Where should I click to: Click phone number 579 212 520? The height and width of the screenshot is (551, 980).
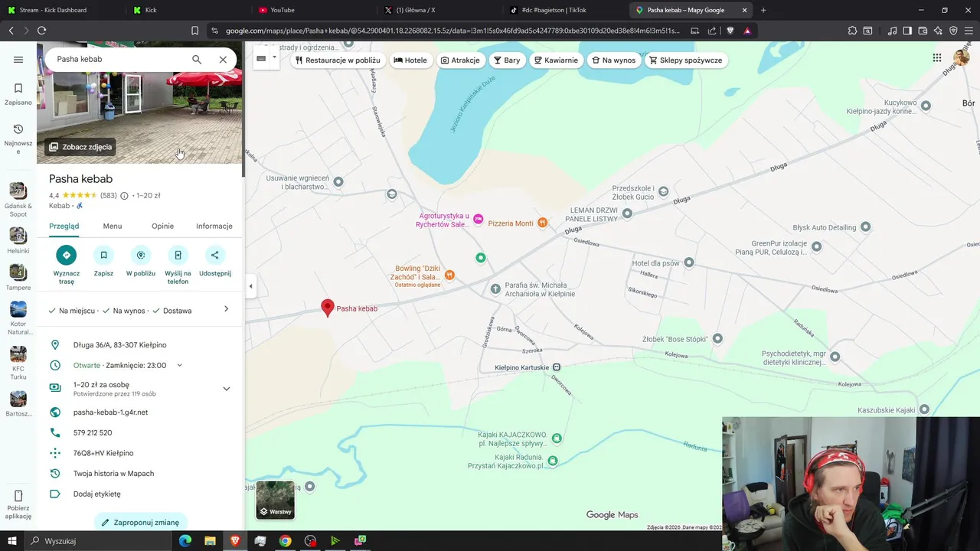pyautogui.click(x=93, y=432)
